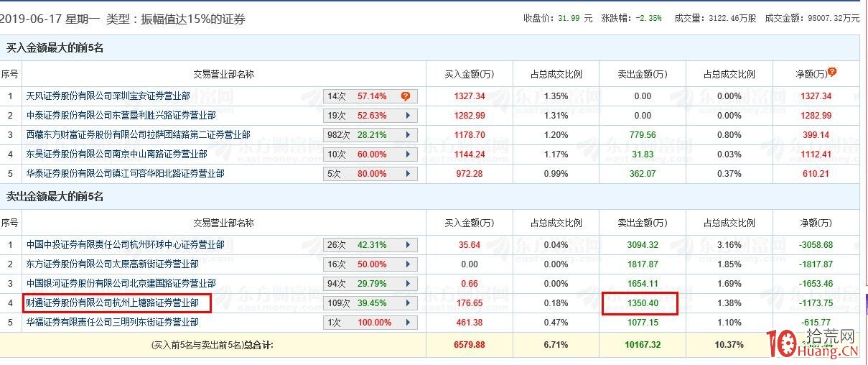Expand stats arrow for 东方证券太原高新街 row
This screenshot has width=868, height=365.
point(408,264)
